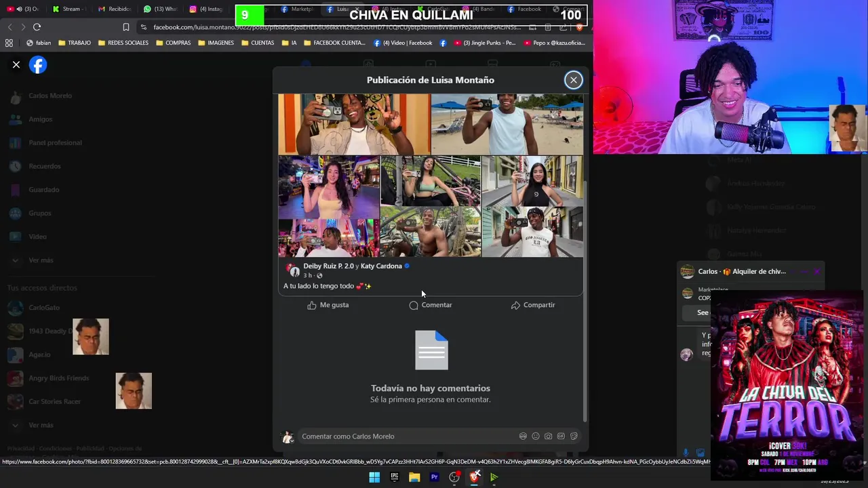Close the Carlos Alquiler de chiva chat
The height and width of the screenshot is (488, 868).
tap(817, 272)
